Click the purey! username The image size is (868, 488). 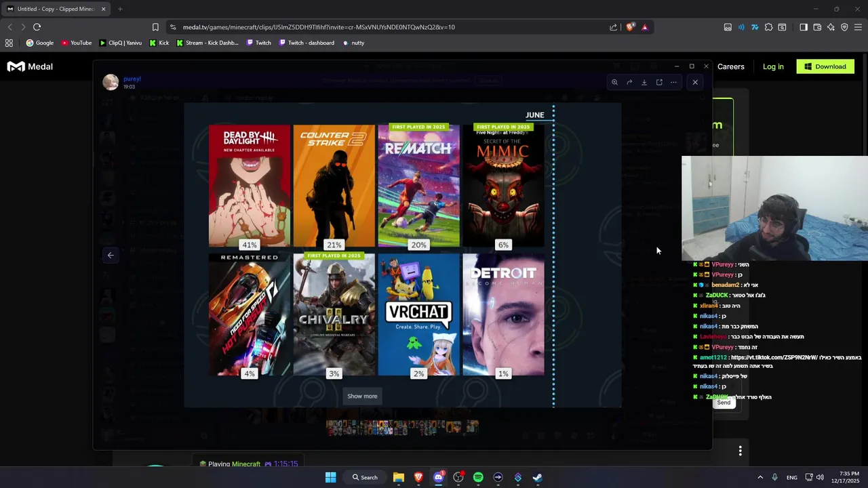point(132,79)
